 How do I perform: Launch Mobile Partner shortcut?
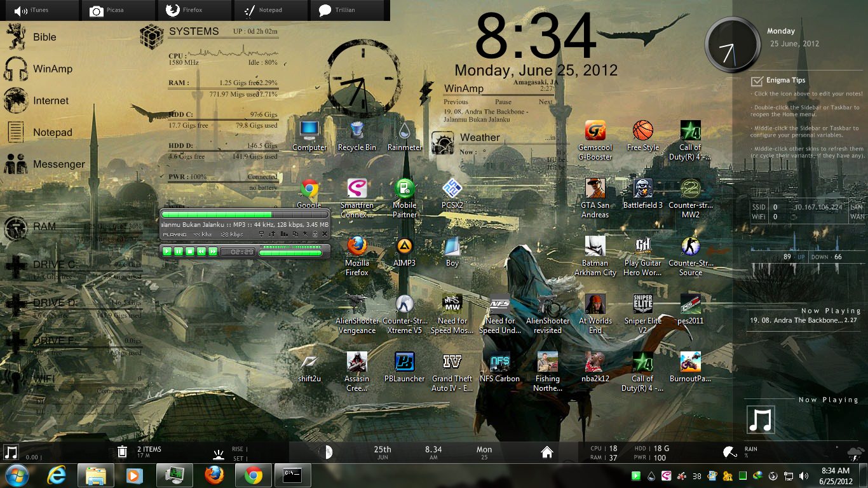[405, 198]
